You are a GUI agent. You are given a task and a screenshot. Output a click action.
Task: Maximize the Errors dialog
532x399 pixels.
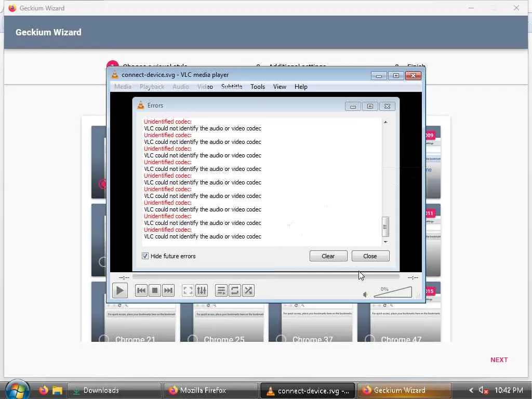pos(370,107)
